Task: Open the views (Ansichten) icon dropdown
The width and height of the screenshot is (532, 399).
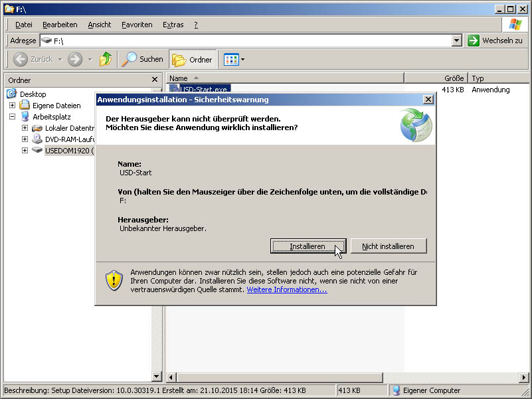Action: coord(234,59)
